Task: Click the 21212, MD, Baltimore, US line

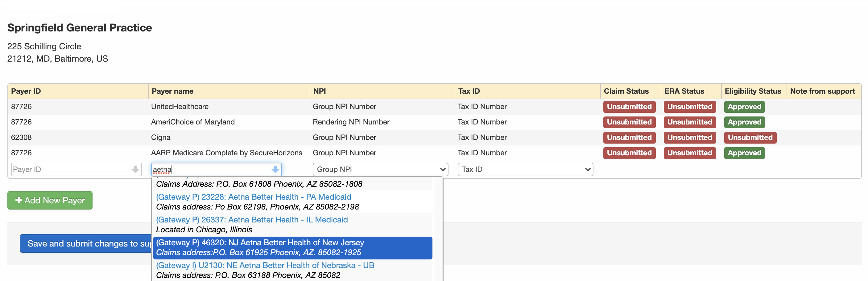Action: (x=58, y=59)
